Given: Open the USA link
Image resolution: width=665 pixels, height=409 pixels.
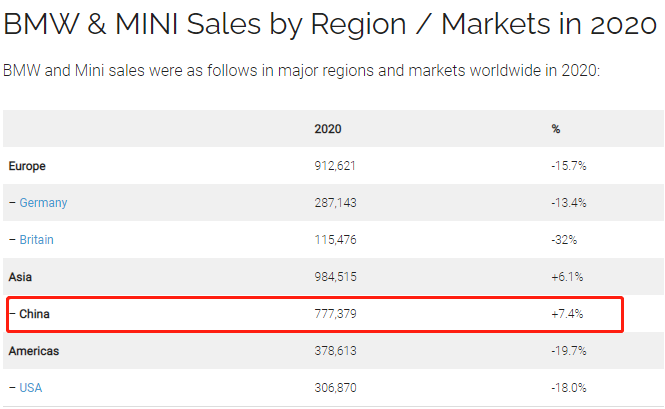Looking at the screenshot, I should coord(32,387).
